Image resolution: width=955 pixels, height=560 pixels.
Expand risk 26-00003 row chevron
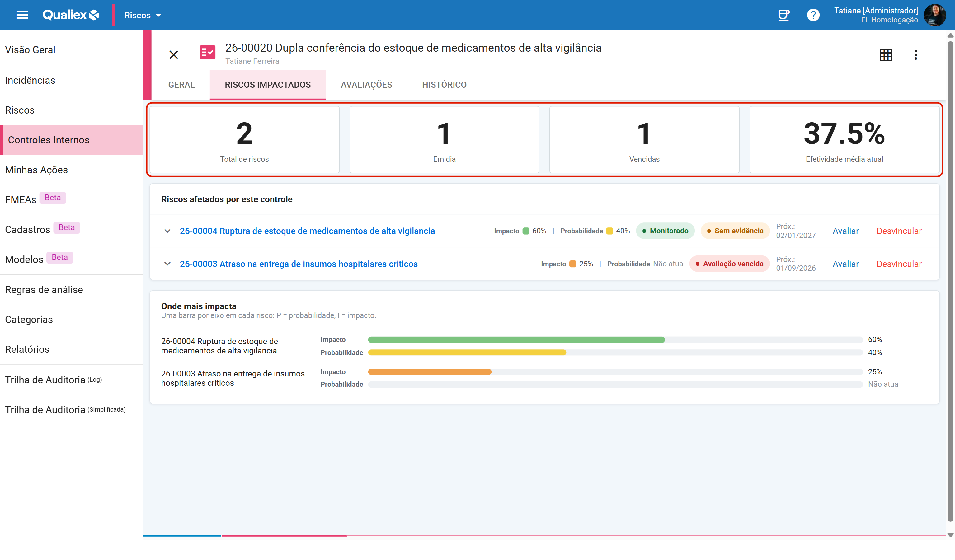point(167,264)
